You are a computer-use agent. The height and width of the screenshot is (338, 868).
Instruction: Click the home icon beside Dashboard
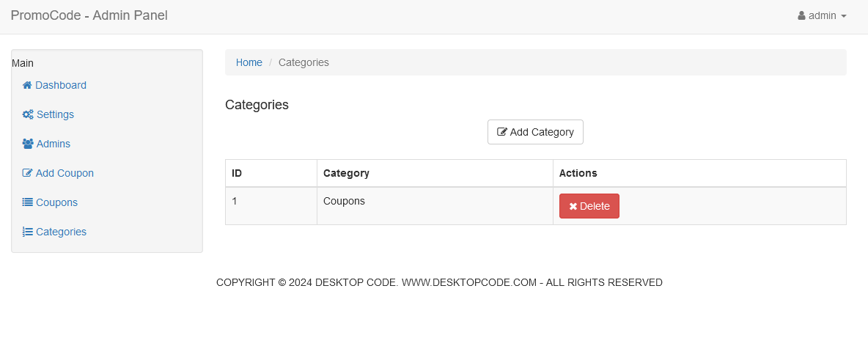(27, 85)
